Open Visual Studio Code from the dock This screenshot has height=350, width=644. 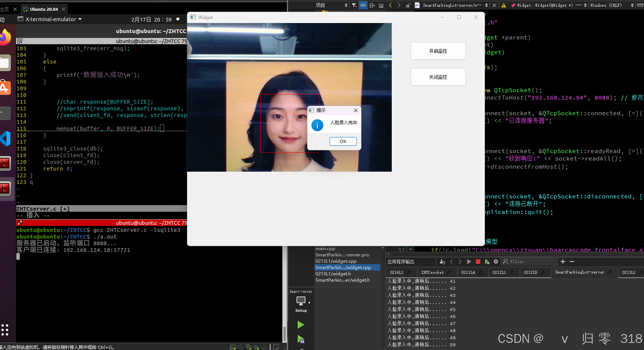(x=5, y=138)
